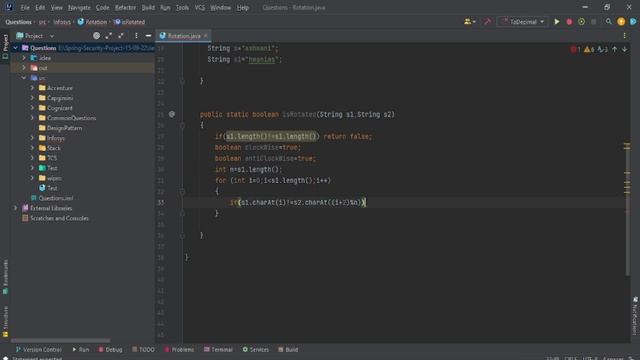The image size is (640, 360).
Task: Open the Terminal tool window
Action: 218,350
